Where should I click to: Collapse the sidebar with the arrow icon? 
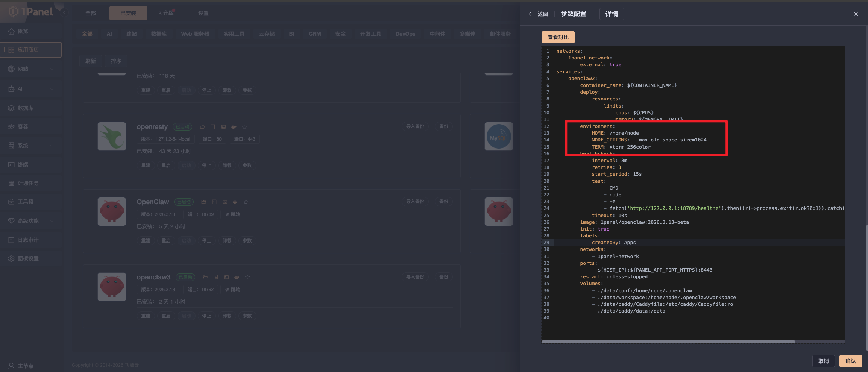coord(64,12)
